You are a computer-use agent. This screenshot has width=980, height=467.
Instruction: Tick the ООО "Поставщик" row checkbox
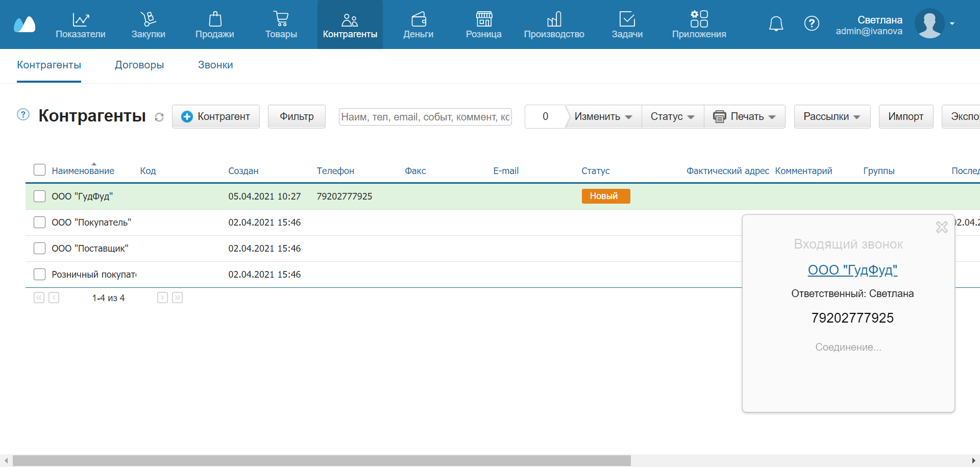[39, 248]
